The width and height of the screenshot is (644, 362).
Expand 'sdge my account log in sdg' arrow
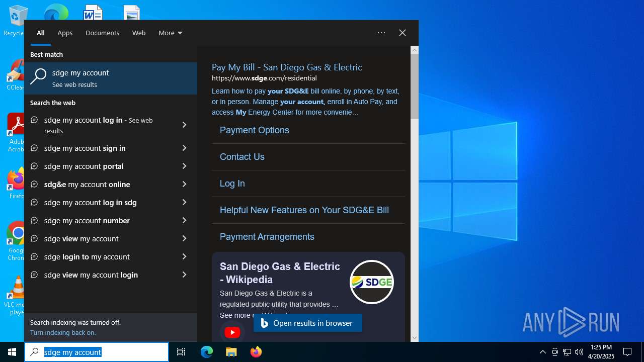click(x=184, y=202)
